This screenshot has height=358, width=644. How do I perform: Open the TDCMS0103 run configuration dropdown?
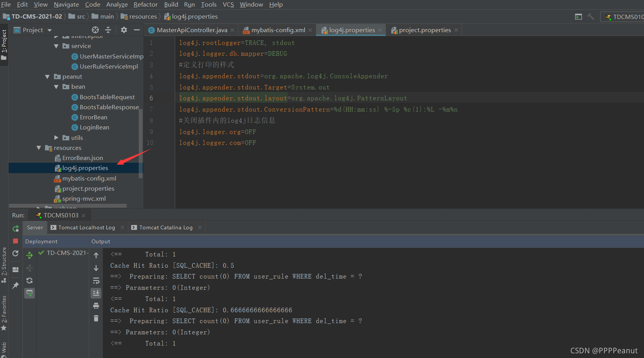(624, 17)
